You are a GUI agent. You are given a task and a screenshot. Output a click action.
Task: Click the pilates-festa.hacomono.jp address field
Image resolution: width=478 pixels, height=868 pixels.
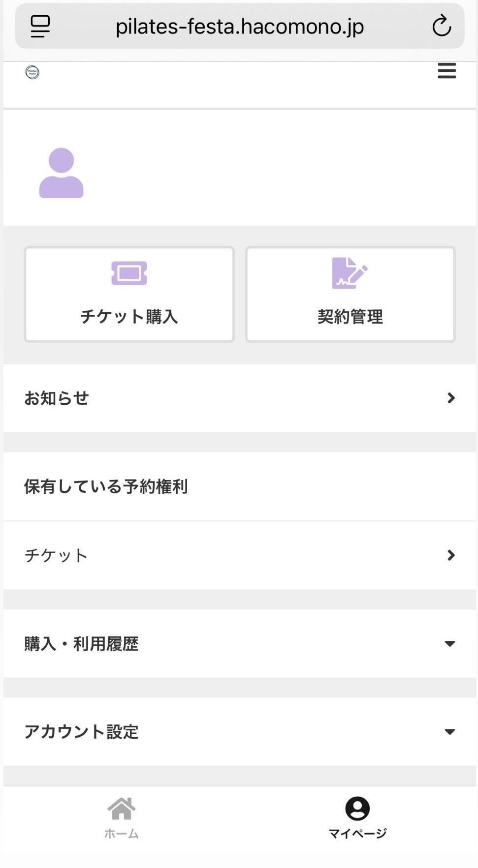240,27
